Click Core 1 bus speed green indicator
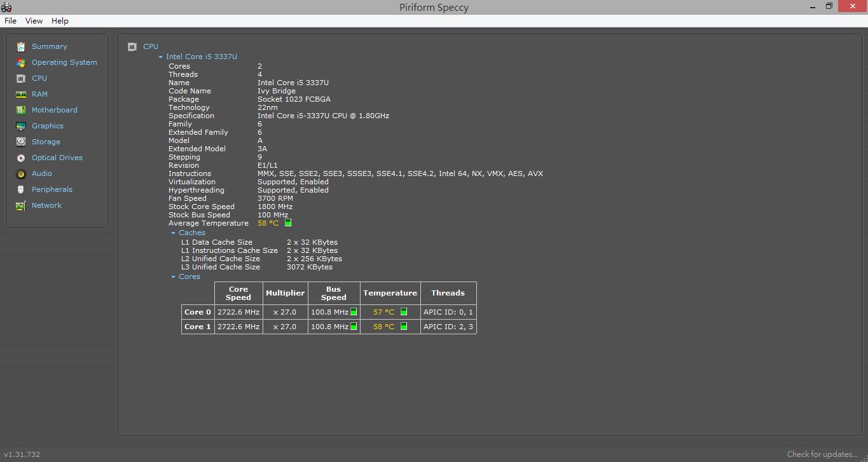 (354, 326)
